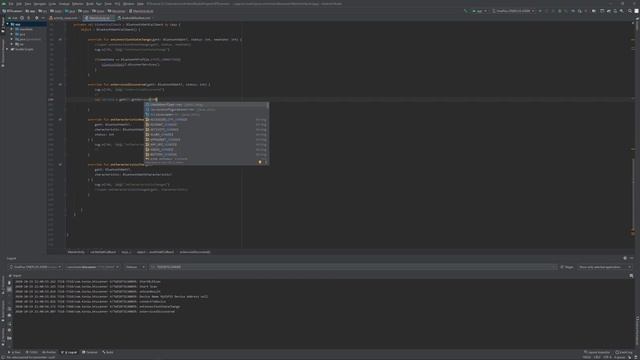Open the Help menu
This screenshot has width=640, height=360.
click(140, 4)
